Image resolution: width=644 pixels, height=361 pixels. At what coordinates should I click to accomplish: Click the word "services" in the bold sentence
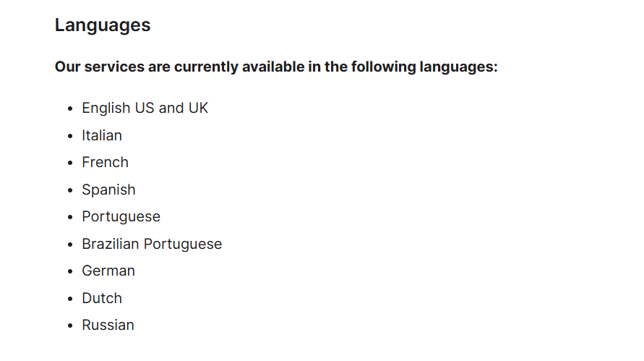(113, 67)
